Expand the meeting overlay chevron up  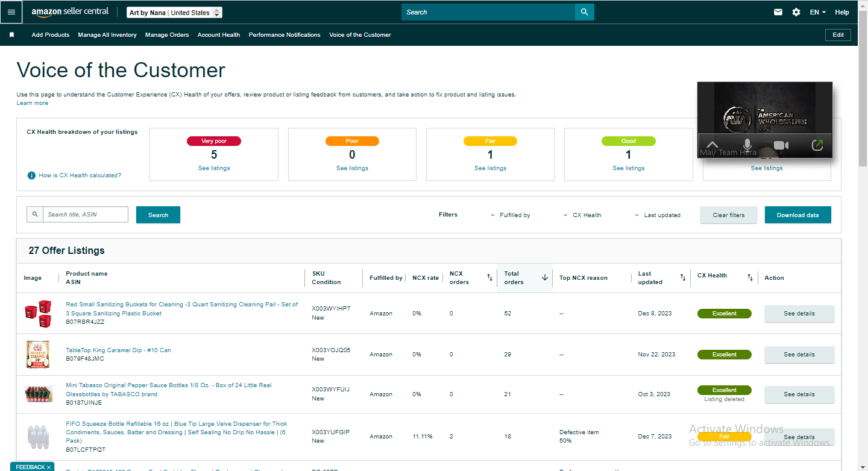coord(712,145)
